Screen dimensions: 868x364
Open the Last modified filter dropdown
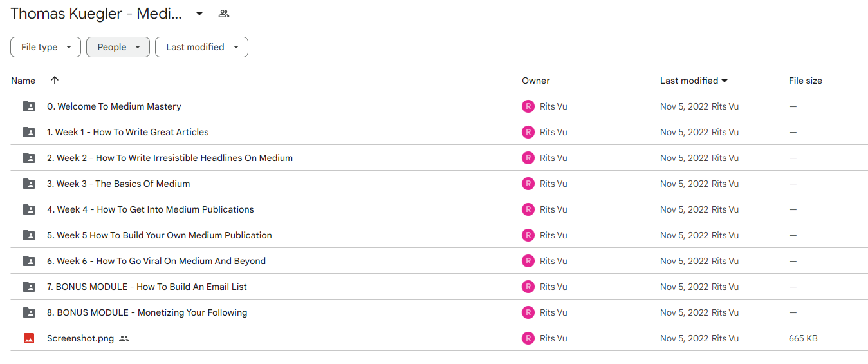[201, 47]
